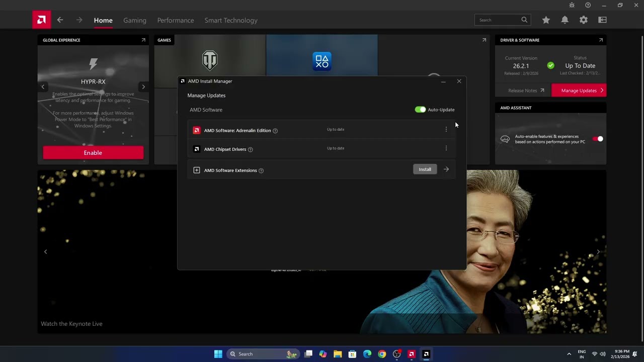The image size is (644, 362).
Task: Open the Smart Technology tab
Action: (x=231, y=21)
